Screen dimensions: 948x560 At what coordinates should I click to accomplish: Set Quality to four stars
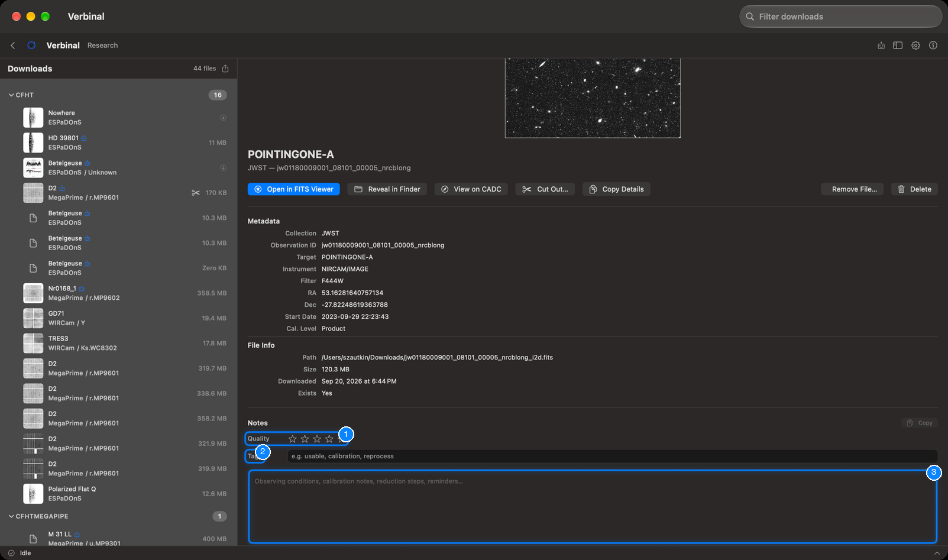[329, 439]
